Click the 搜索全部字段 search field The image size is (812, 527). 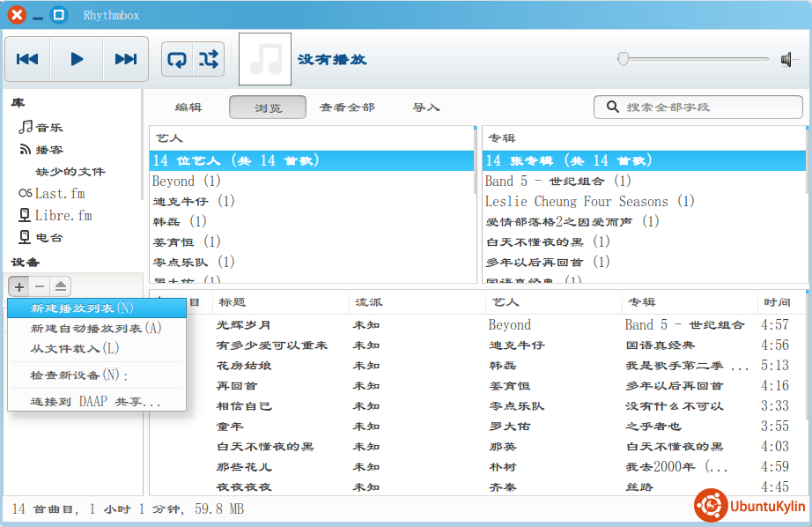click(705, 108)
